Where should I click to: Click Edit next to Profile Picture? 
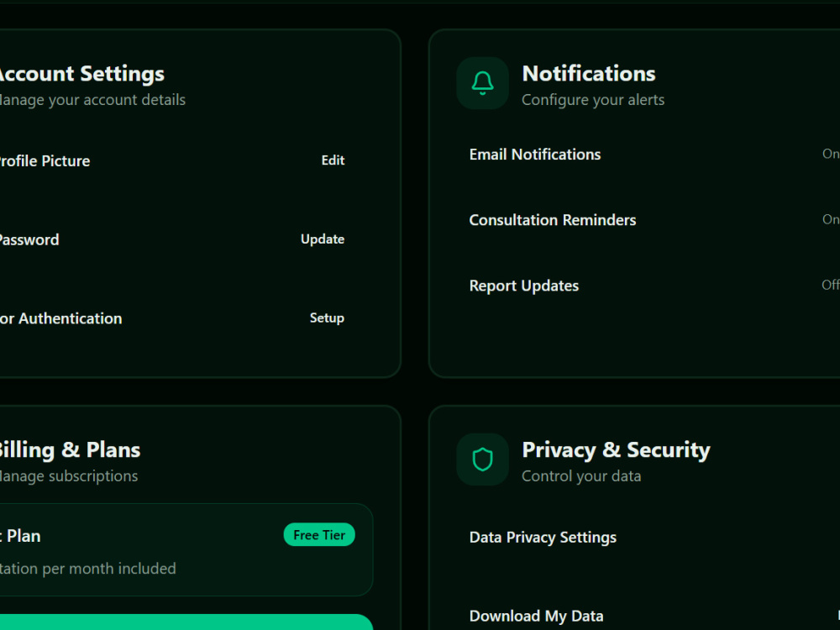[333, 160]
